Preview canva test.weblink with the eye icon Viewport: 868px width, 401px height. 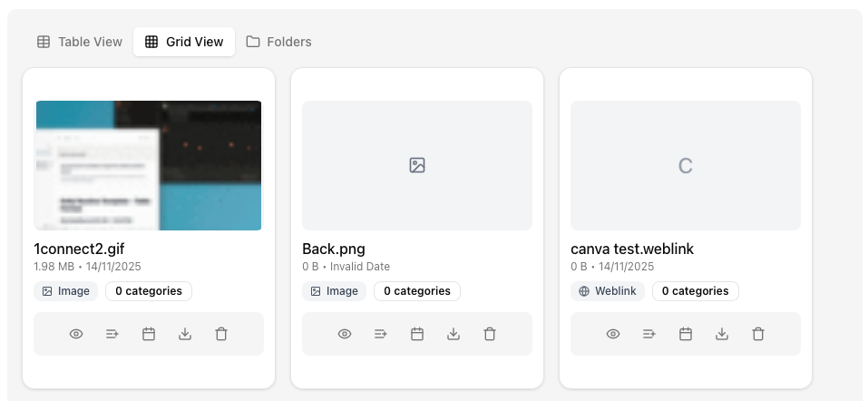click(x=613, y=334)
